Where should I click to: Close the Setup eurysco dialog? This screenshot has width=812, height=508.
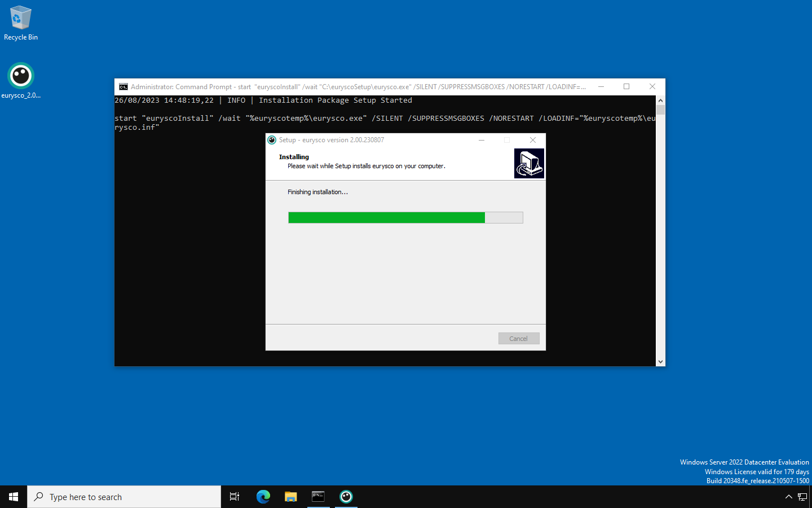click(533, 140)
